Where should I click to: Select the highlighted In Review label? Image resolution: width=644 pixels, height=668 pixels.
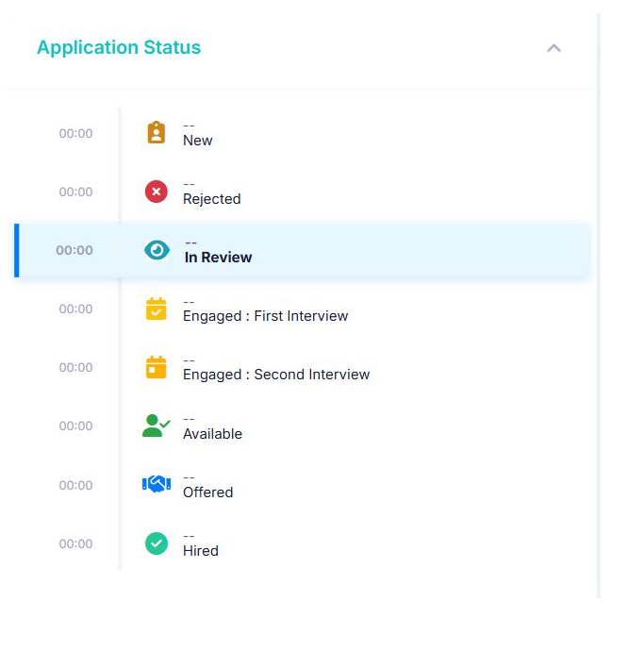pos(218,258)
